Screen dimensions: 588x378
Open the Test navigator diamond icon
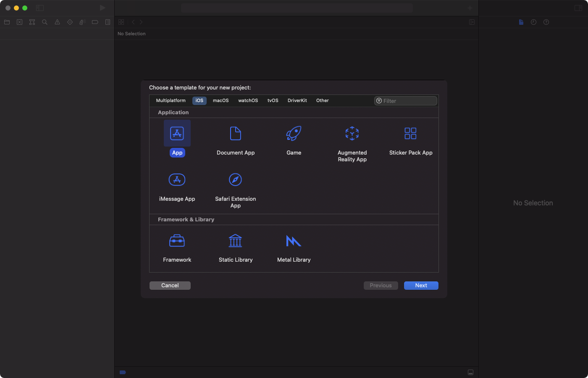click(70, 22)
